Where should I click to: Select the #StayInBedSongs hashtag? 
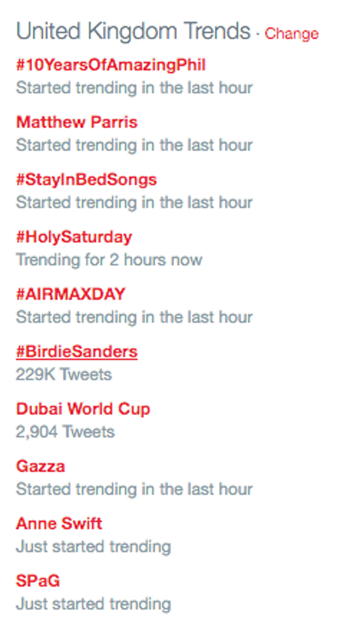coord(87,180)
